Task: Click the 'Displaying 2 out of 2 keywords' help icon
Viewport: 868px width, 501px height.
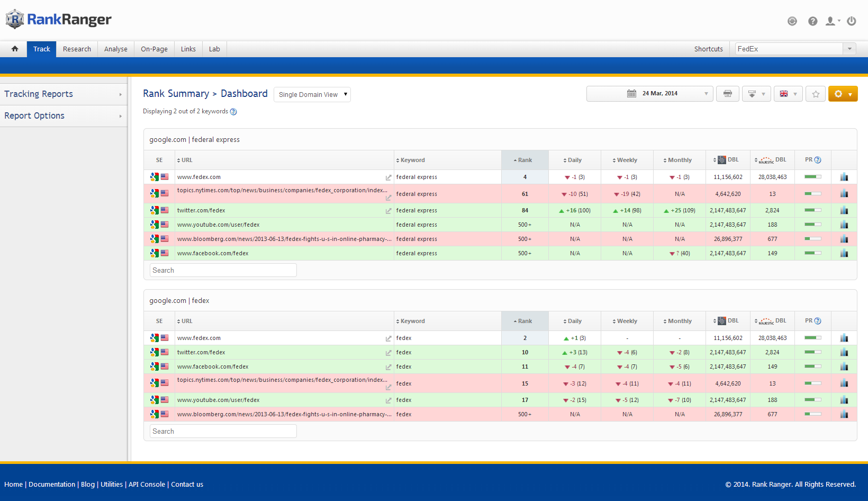Action: [x=233, y=112]
